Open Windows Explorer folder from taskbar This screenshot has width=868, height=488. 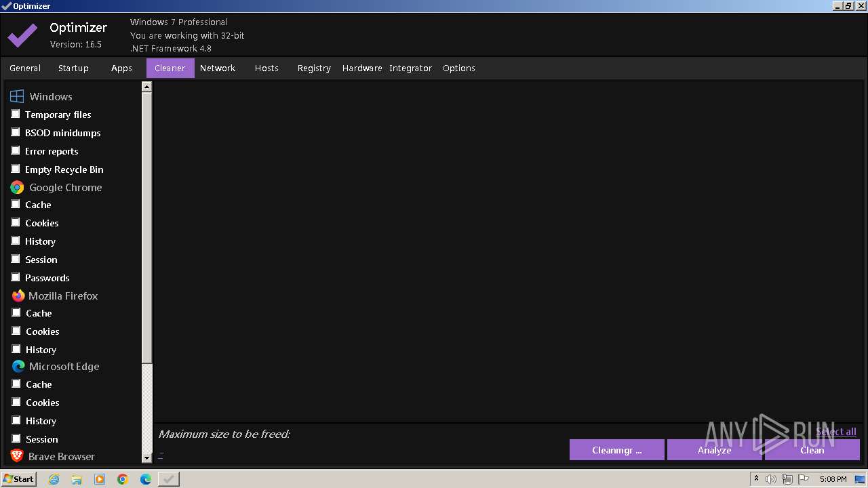pos(77,479)
